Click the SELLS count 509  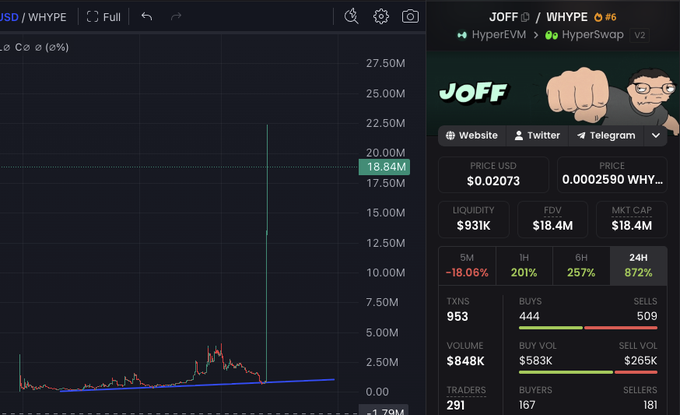647,316
